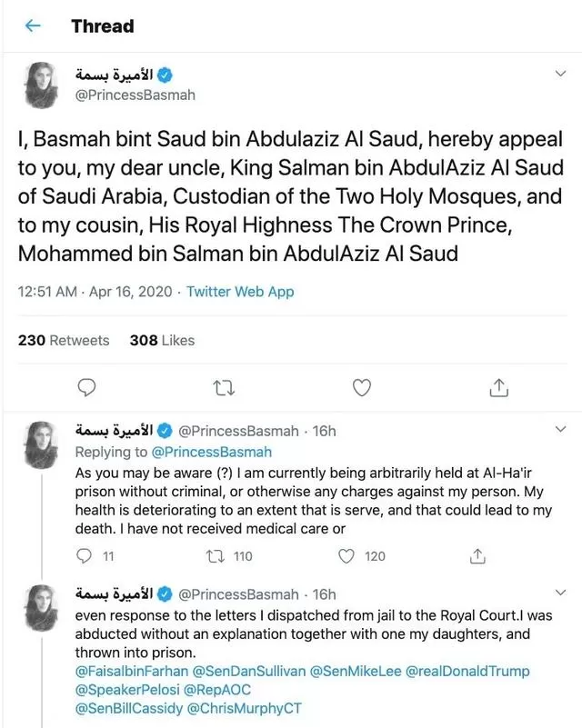
Task: Expand options chevron on second reply tweet
Action: (x=561, y=593)
